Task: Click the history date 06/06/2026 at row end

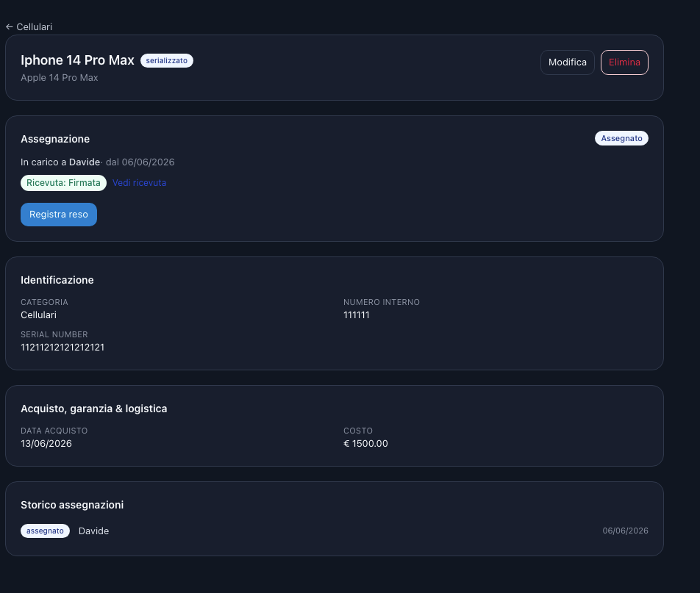Action: click(625, 531)
